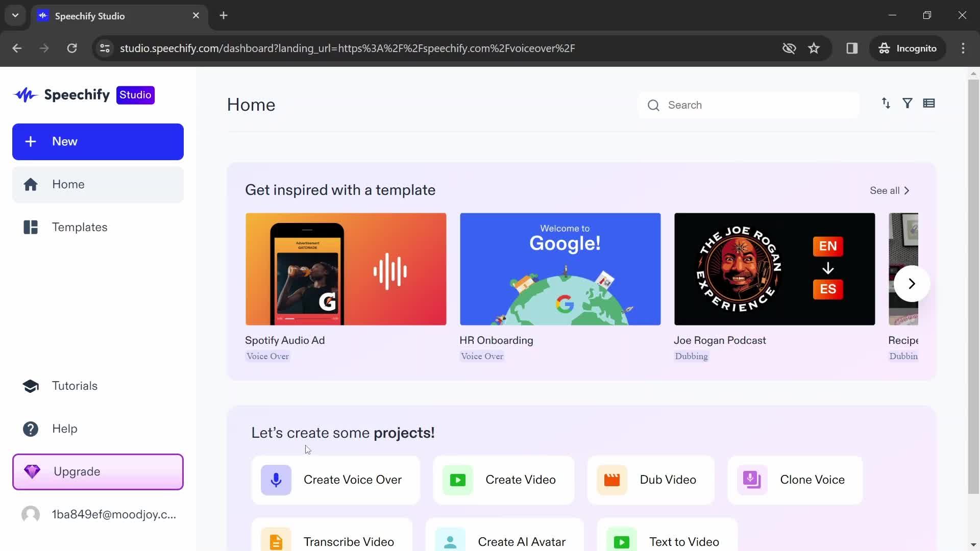
Task: Open the Help sidebar item
Action: pyautogui.click(x=98, y=429)
